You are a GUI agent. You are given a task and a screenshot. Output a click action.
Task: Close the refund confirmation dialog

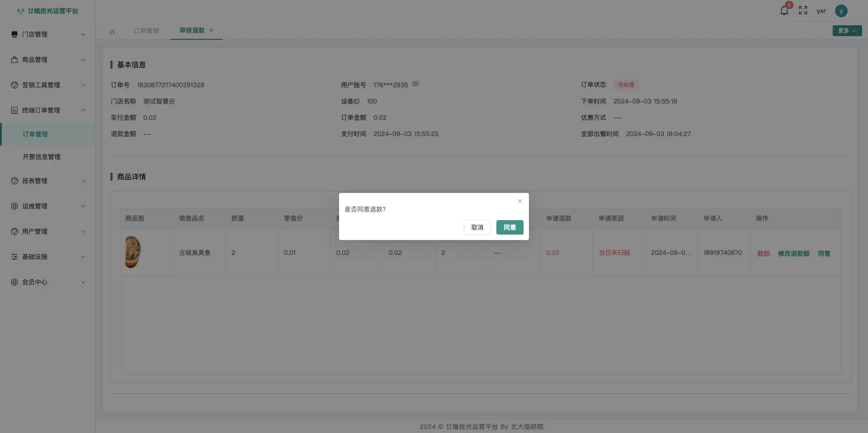pos(520,201)
